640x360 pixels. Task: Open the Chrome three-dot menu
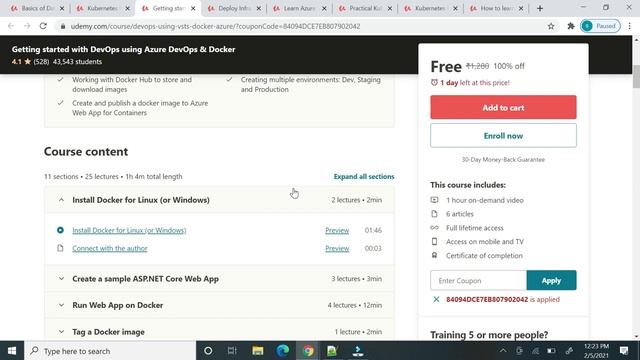pyautogui.click(x=629, y=26)
